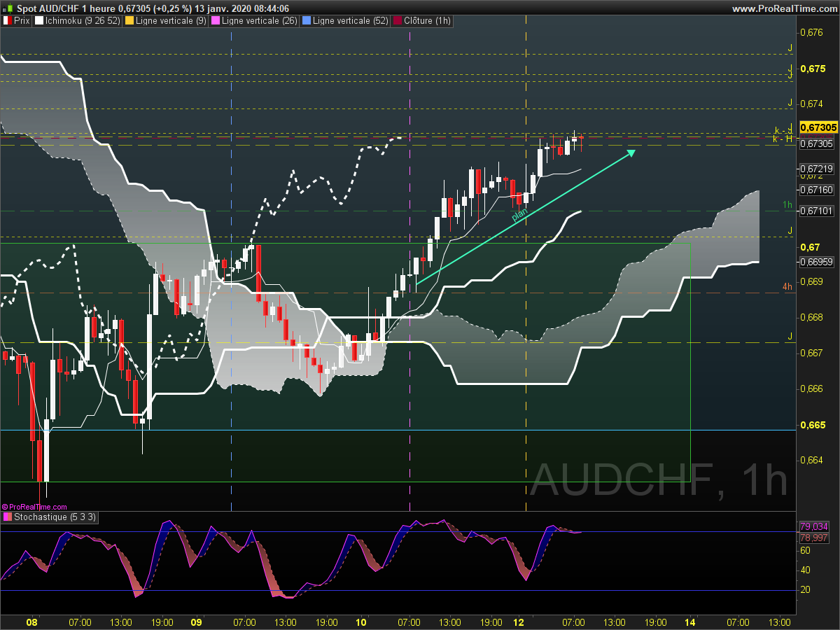Click the www.ProRealTime.com link at top right

coord(784,8)
